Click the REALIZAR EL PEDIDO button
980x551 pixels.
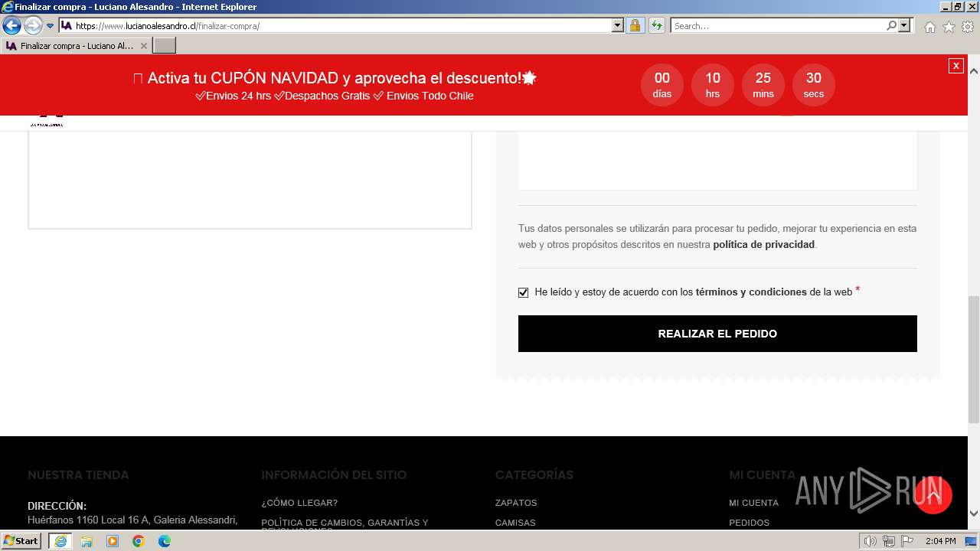click(x=717, y=334)
